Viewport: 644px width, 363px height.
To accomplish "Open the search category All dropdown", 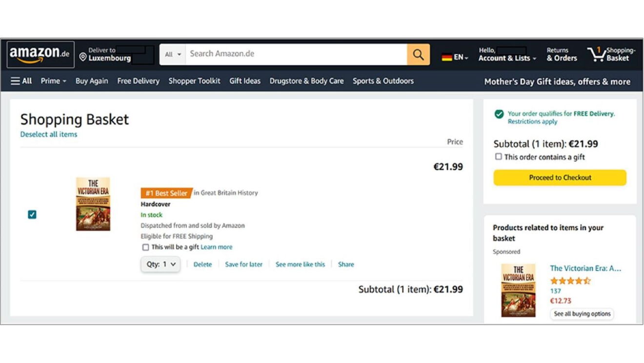I will tap(173, 54).
